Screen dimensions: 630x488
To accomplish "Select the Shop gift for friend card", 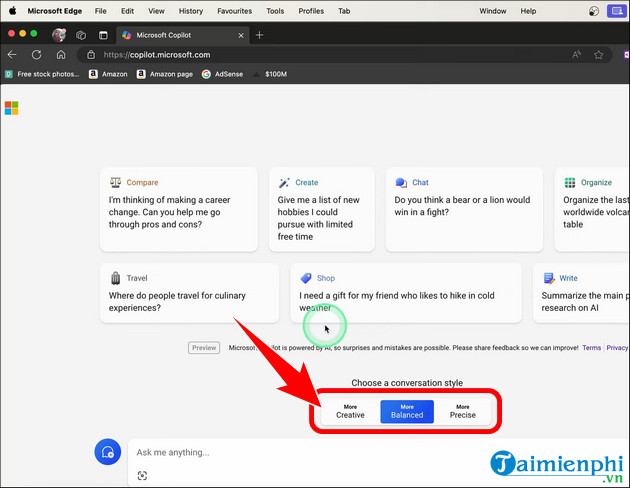I will coord(406,293).
